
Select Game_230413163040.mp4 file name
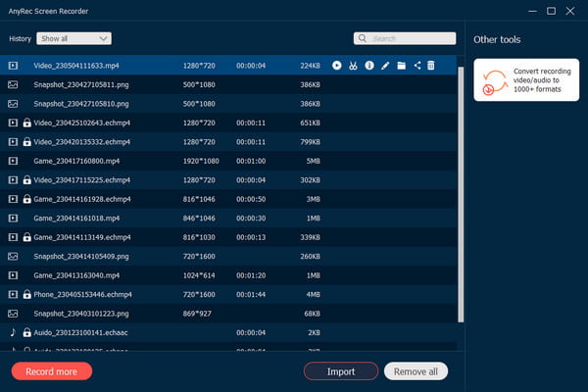click(x=76, y=275)
